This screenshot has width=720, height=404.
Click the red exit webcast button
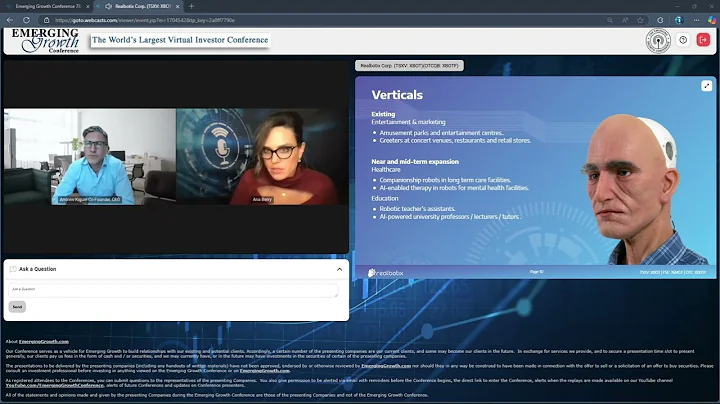[x=703, y=40]
